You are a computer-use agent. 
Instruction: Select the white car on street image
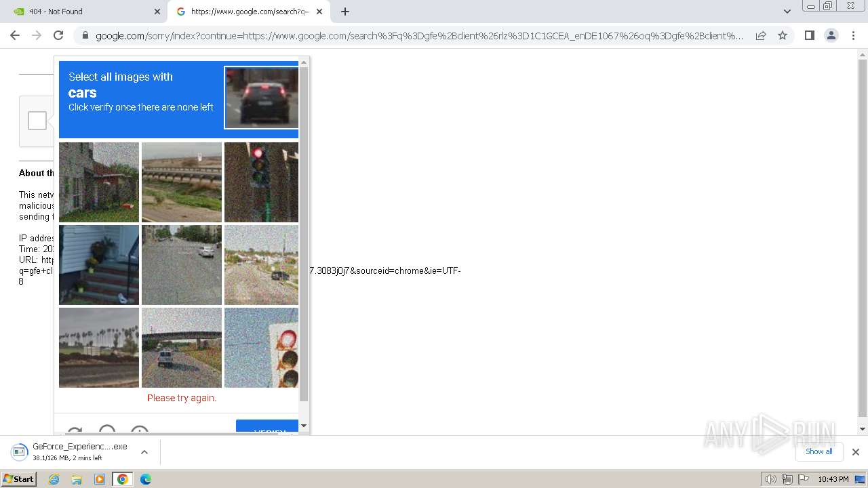coord(182,265)
